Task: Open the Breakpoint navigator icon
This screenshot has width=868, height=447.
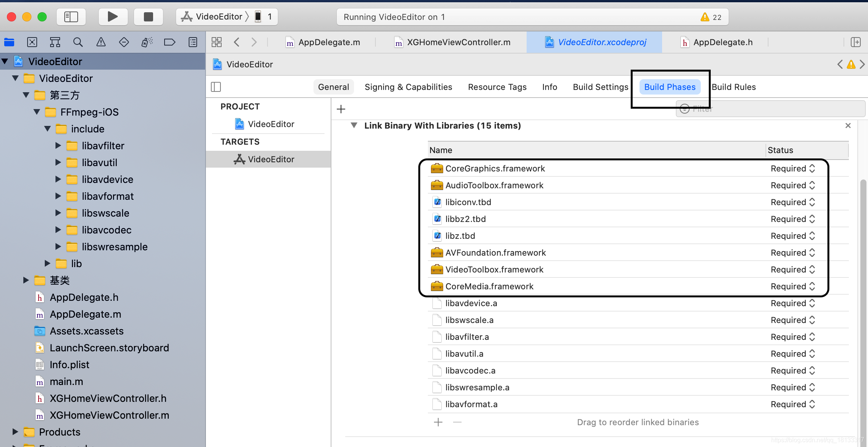Action: [170, 42]
